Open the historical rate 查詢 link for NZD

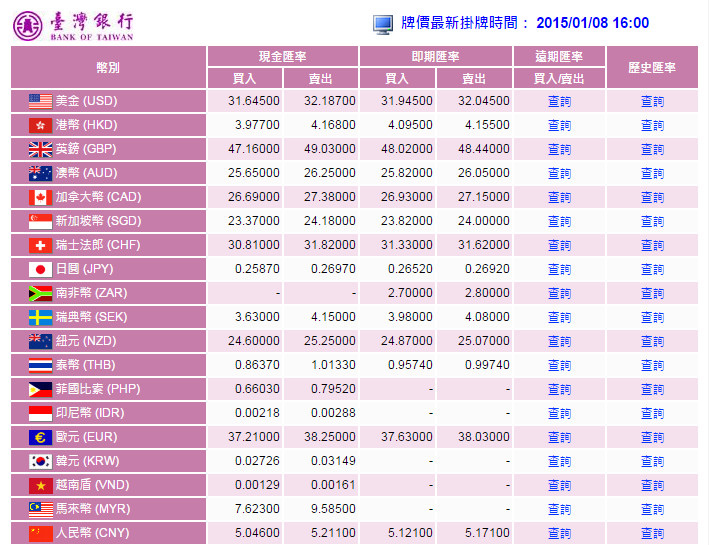[652, 341]
